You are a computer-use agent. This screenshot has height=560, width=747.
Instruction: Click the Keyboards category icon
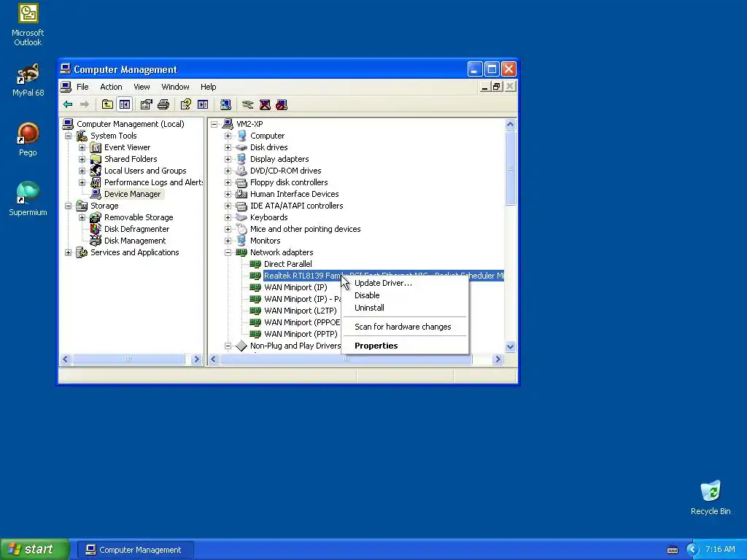tap(241, 217)
